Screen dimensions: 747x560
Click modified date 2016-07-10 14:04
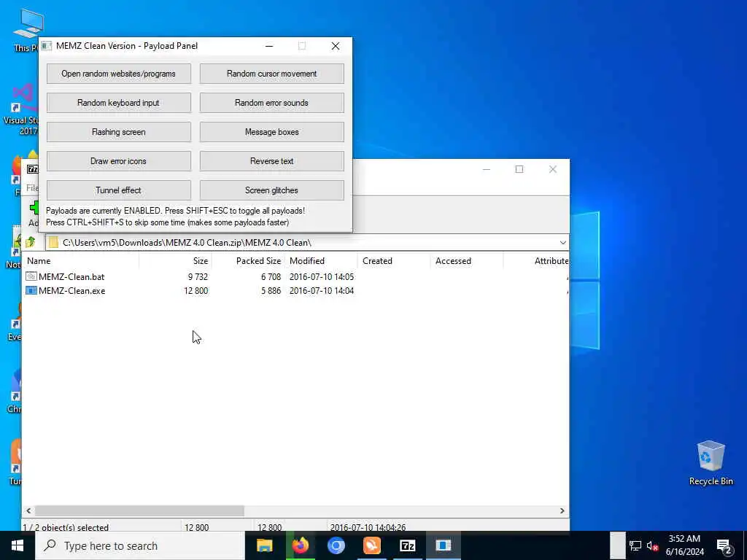pos(322,290)
